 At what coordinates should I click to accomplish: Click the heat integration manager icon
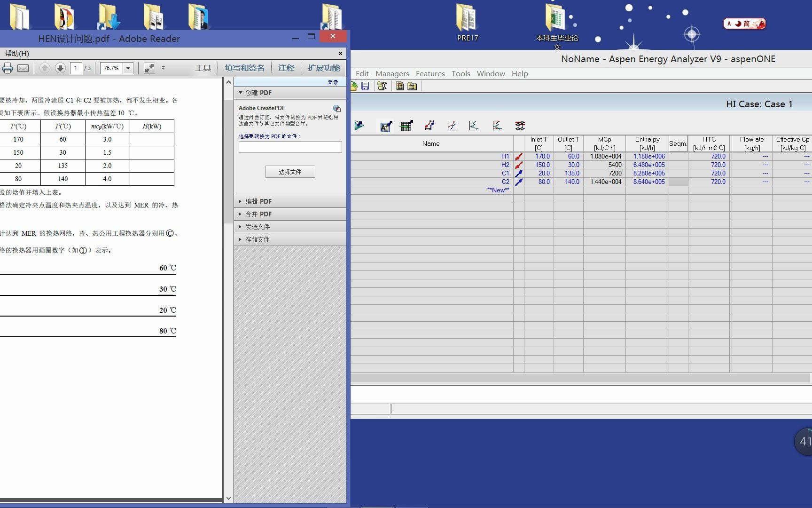[x=382, y=86]
